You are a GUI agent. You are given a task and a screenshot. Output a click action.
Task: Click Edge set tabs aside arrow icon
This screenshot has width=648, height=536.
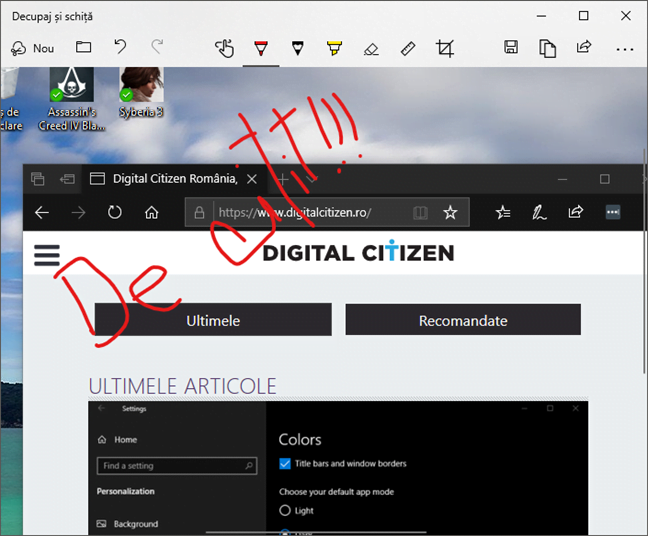coord(67,179)
